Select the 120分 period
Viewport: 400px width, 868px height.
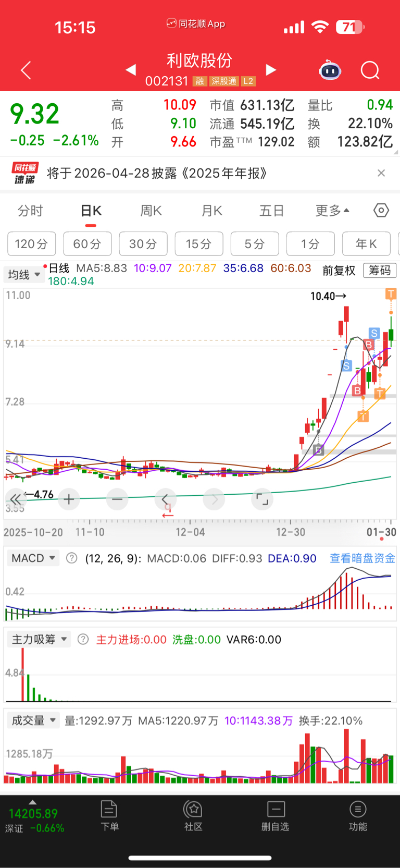31,243
